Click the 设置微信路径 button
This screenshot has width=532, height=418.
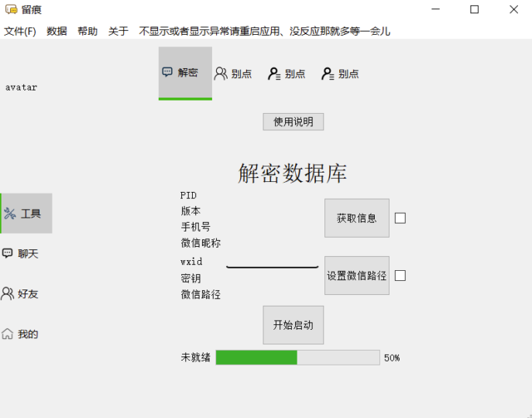[x=356, y=276]
